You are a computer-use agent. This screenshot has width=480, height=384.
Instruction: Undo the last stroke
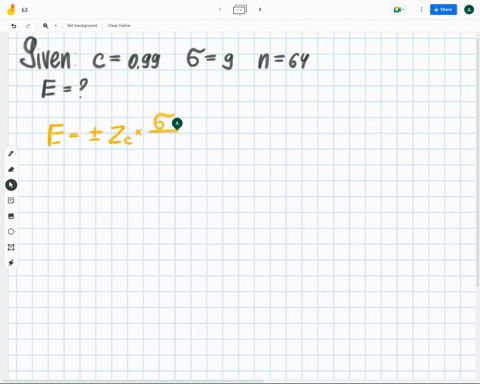14,26
